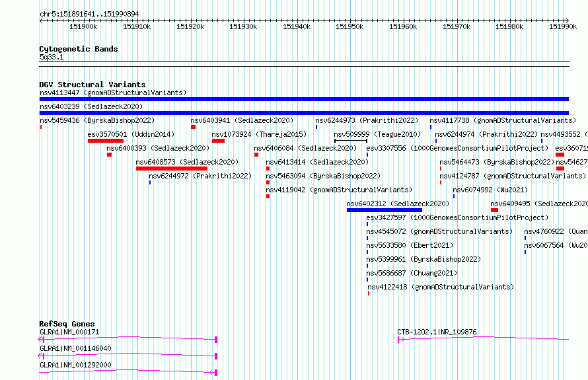Select the 151900k ruler tick label

83,26
